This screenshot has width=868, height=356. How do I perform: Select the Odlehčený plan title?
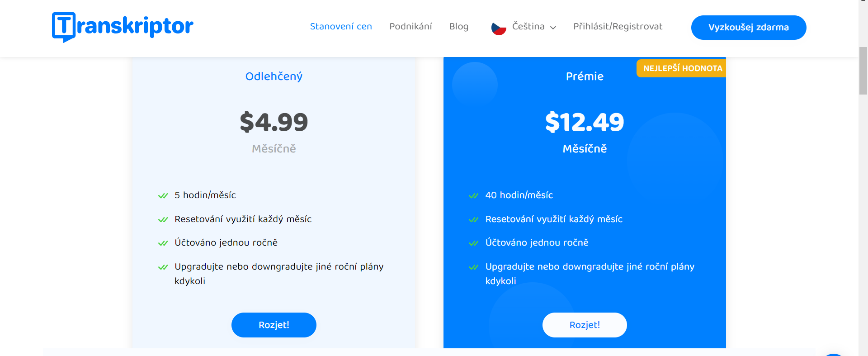click(274, 76)
